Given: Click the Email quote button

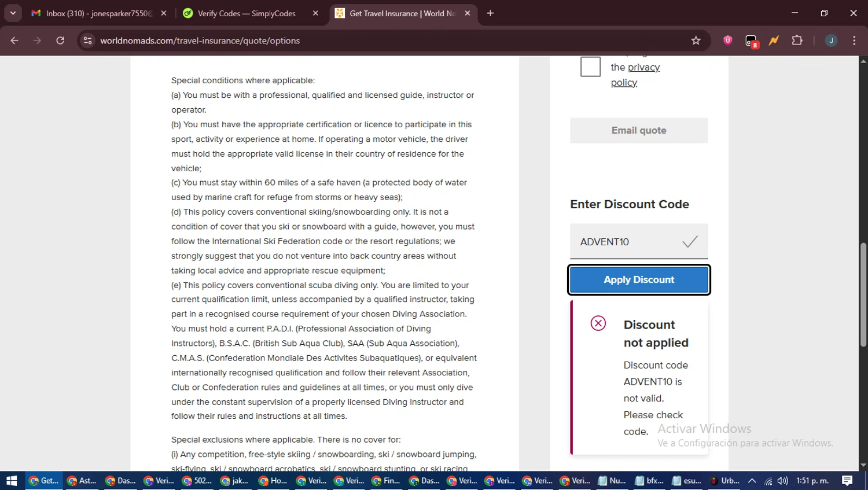Looking at the screenshot, I should coord(639,130).
